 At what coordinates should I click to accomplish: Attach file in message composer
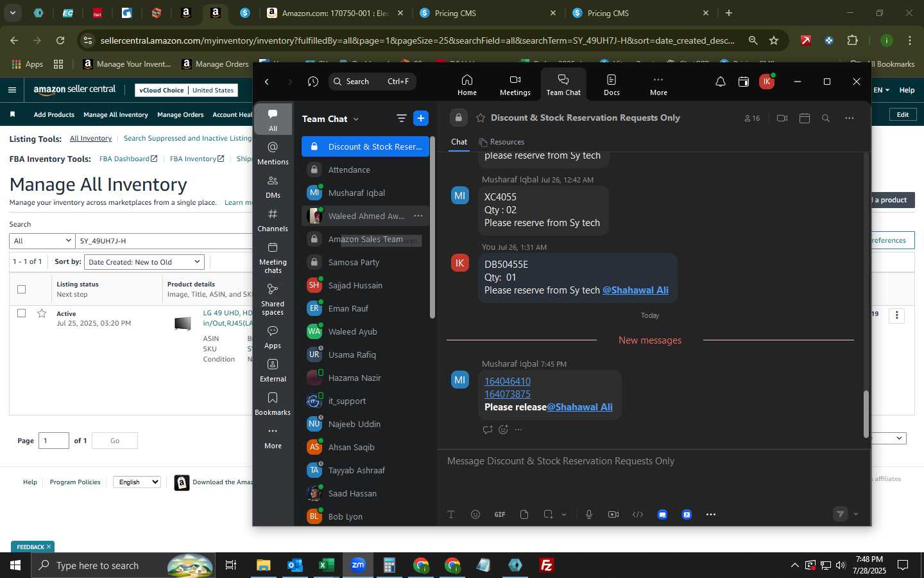coord(524,514)
